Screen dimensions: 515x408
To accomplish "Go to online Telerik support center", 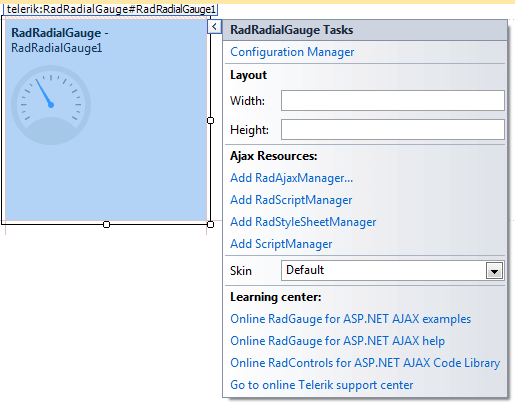I will click(322, 385).
